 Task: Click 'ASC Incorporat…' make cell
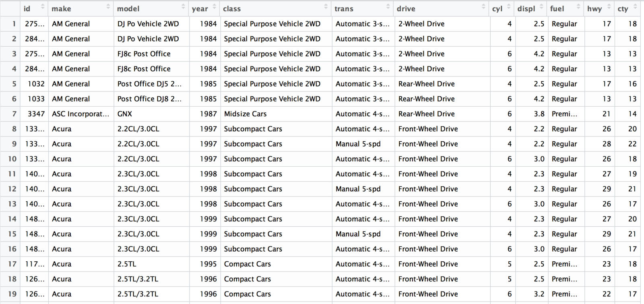click(x=80, y=114)
